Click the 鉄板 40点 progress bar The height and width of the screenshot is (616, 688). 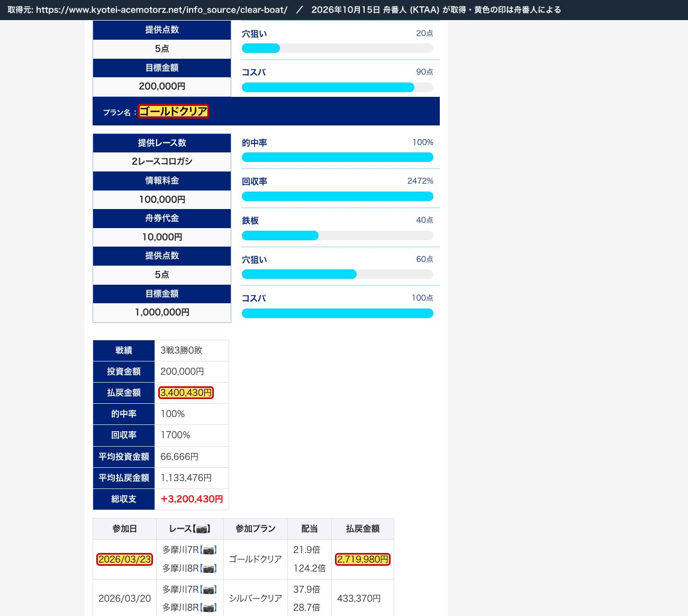(338, 235)
